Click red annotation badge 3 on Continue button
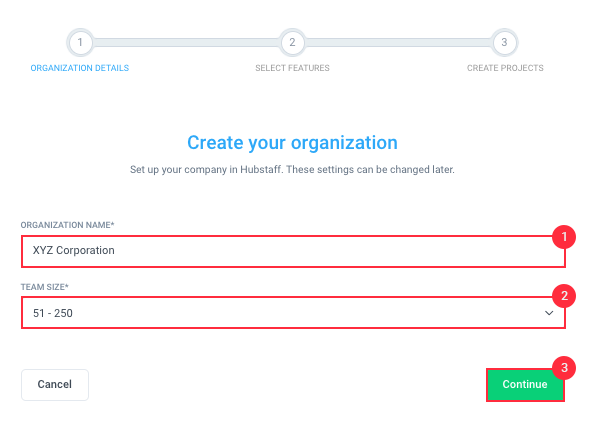Image resolution: width=592 pixels, height=430 pixels. [x=564, y=368]
